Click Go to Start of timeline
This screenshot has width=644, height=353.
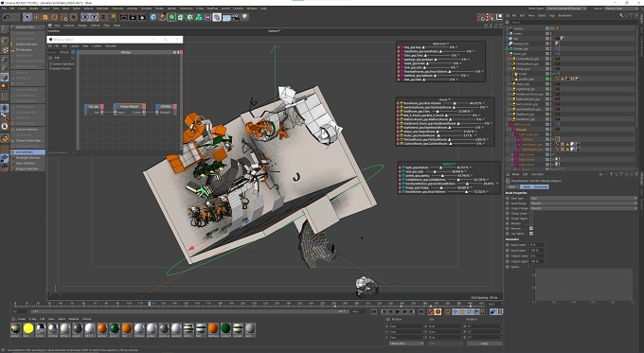(374, 312)
